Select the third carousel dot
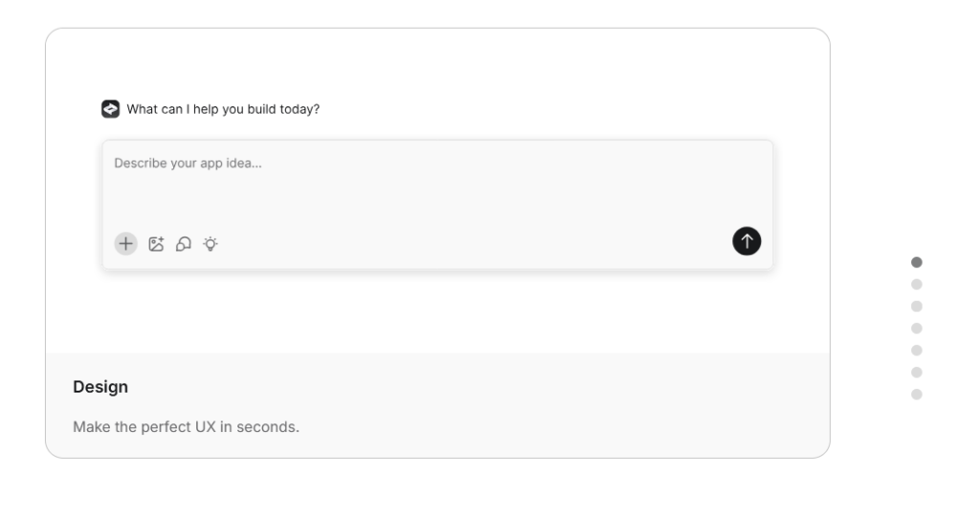This screenshot has width=980, height=520. (916, 306)
